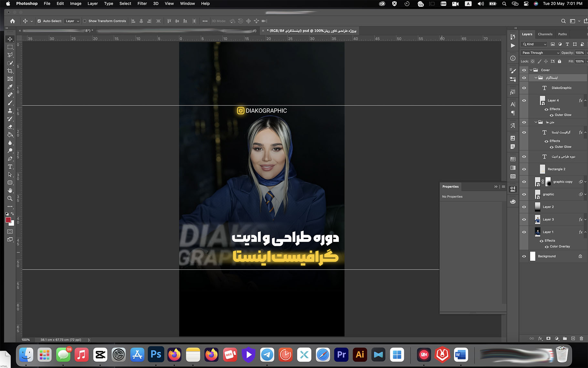This screenshot has height=368, width=588.
Task: Select the Hand tool
Action: tap(10, 190)
